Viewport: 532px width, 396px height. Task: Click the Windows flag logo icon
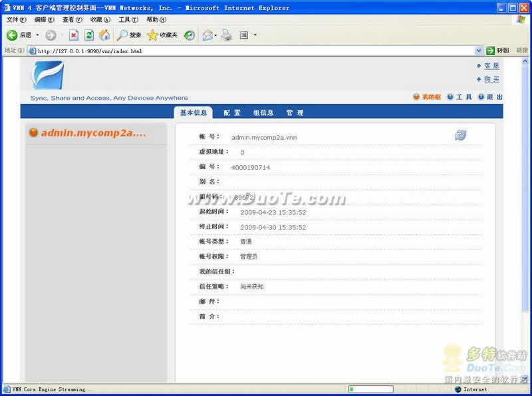521,20
